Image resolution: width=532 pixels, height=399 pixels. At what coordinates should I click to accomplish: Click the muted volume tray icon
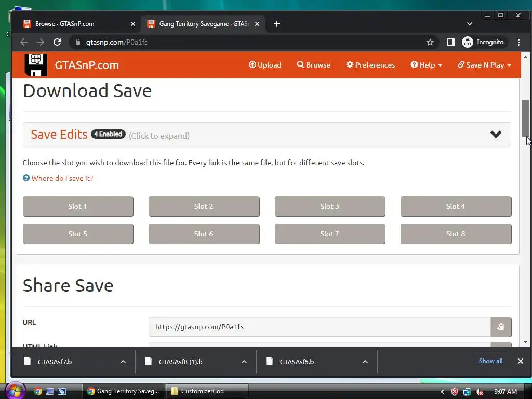480,392
